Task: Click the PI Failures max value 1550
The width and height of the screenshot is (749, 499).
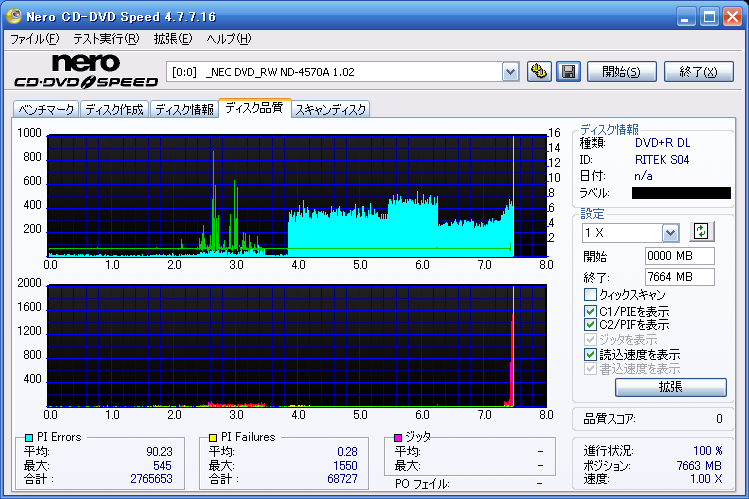Action: 345,466
